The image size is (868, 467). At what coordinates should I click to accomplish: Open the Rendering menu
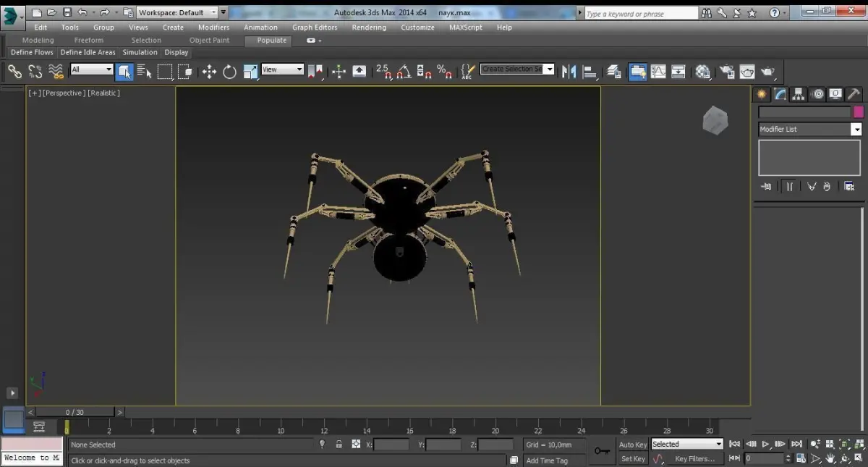click(369, 28)
